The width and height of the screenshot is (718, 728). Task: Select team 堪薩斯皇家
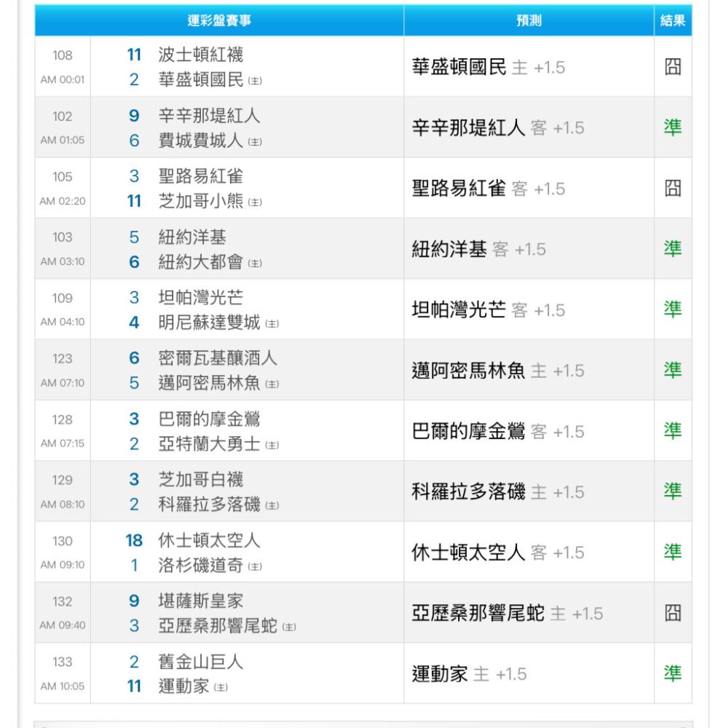click(x=201, y=601)
